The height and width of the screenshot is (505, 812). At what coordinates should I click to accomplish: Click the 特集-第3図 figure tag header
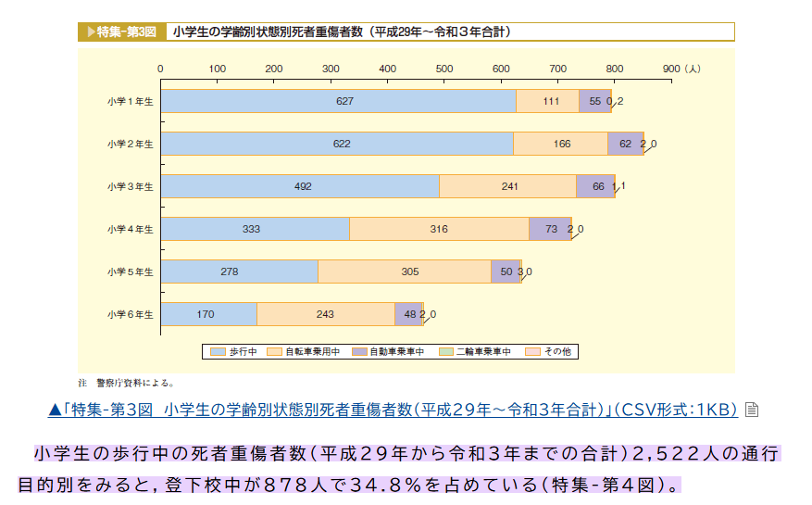pos(122,32)
